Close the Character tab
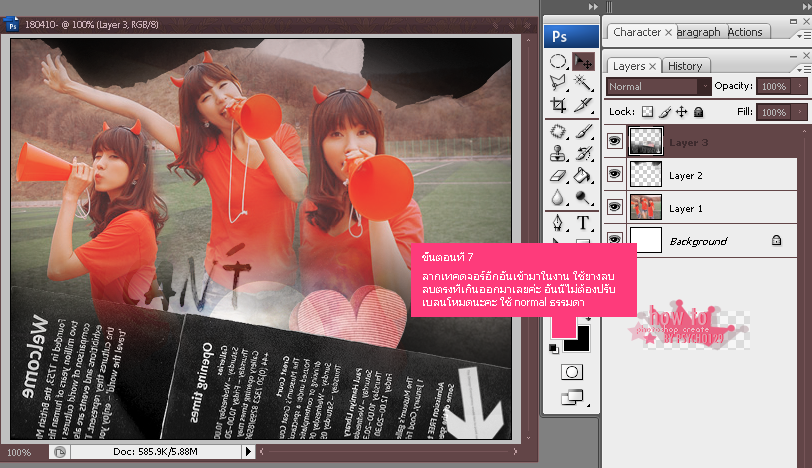This screenshot has height=468, width=812. 669,33
